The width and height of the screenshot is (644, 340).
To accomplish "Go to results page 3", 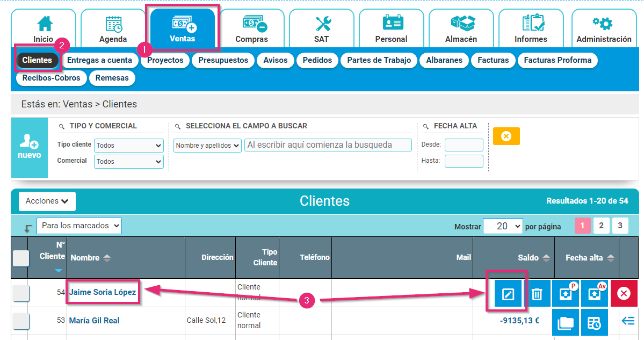I will click(x=620, y=226).
